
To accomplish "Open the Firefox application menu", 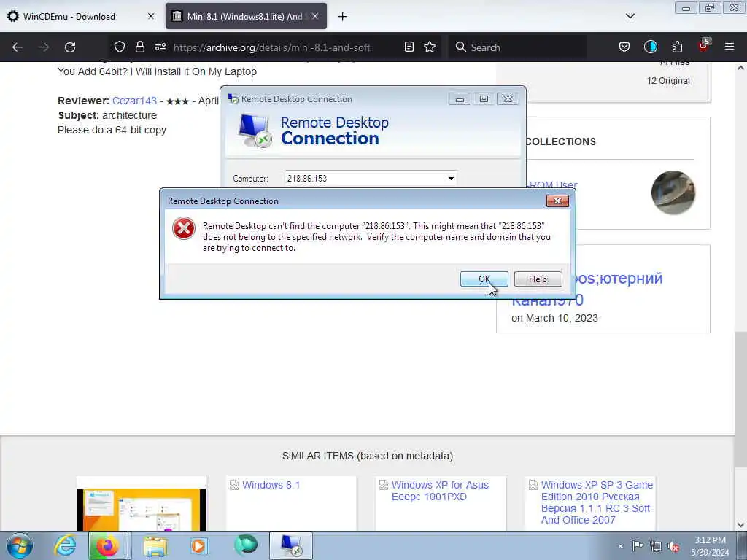I will coord(729,47).
